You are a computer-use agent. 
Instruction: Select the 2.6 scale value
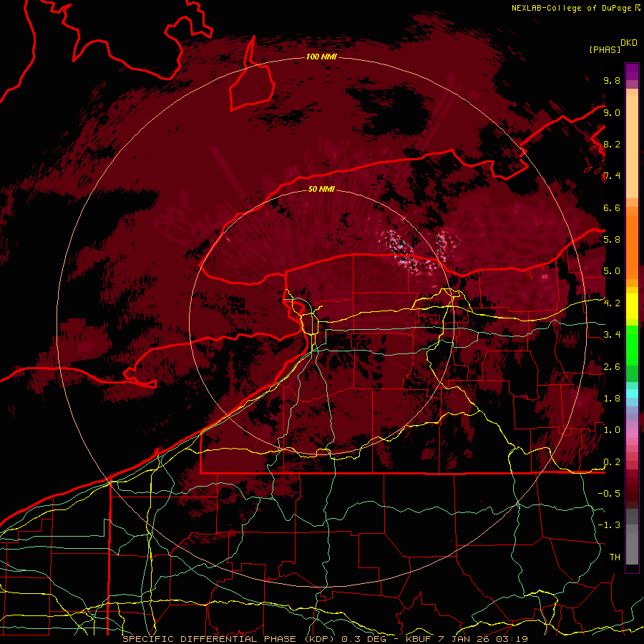612,367
